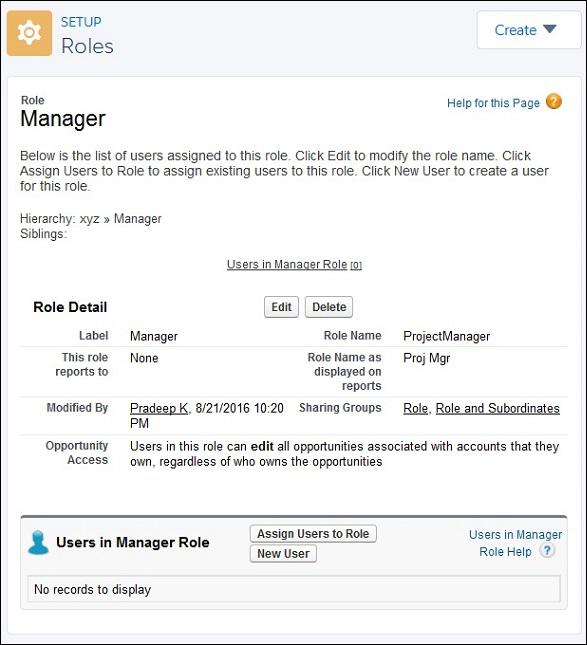Click the blue user silhouette icon
This screenshot has width=587, height=645.
point(38,543)
